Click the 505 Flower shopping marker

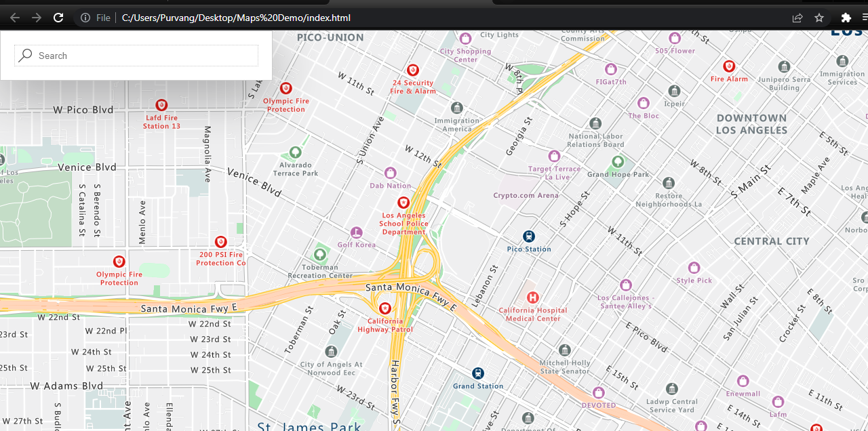(675, 38)
